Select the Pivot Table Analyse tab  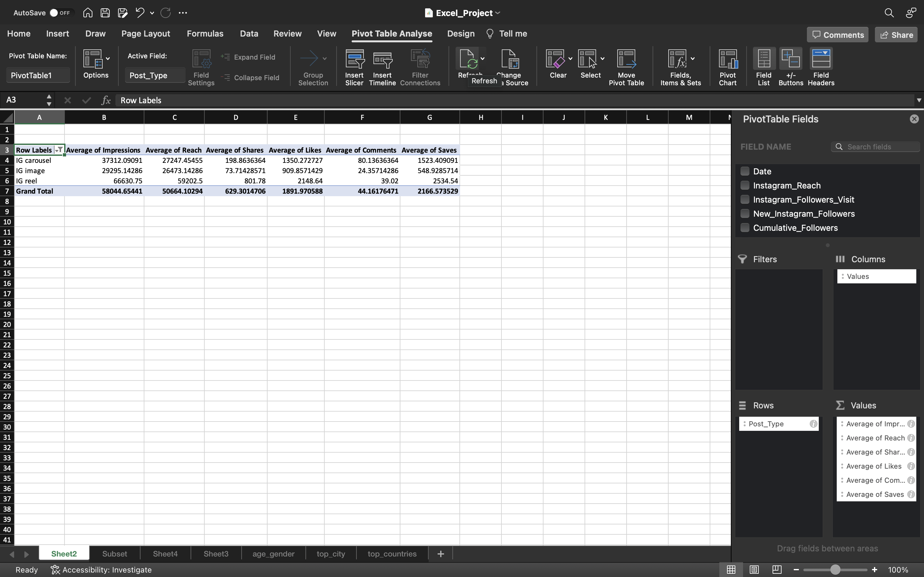click(x=392, y=33)
